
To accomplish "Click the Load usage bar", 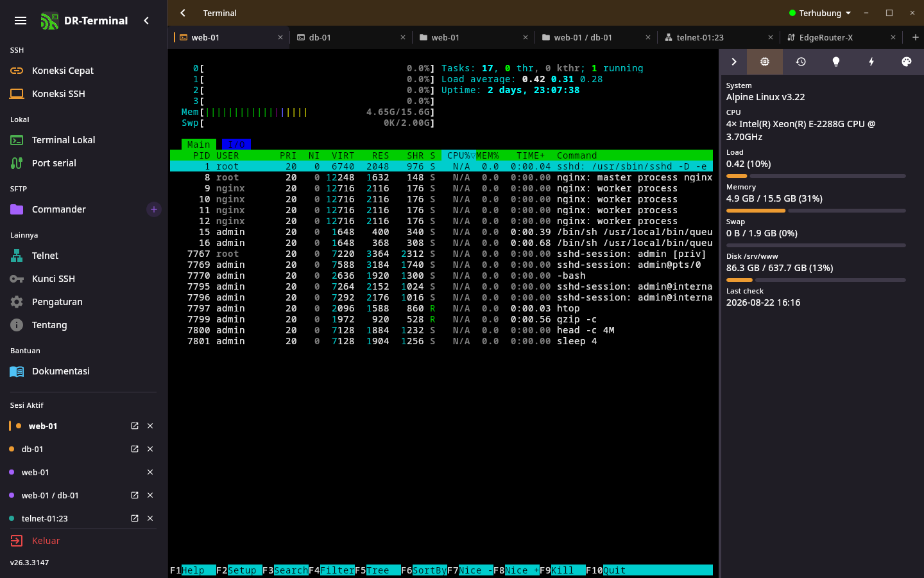I will pos(816,176).
